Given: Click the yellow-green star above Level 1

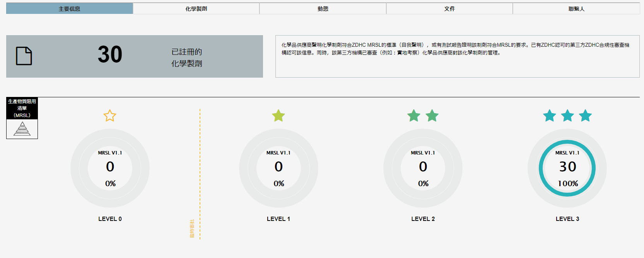Looking at the screenshot, I should 278,115.
